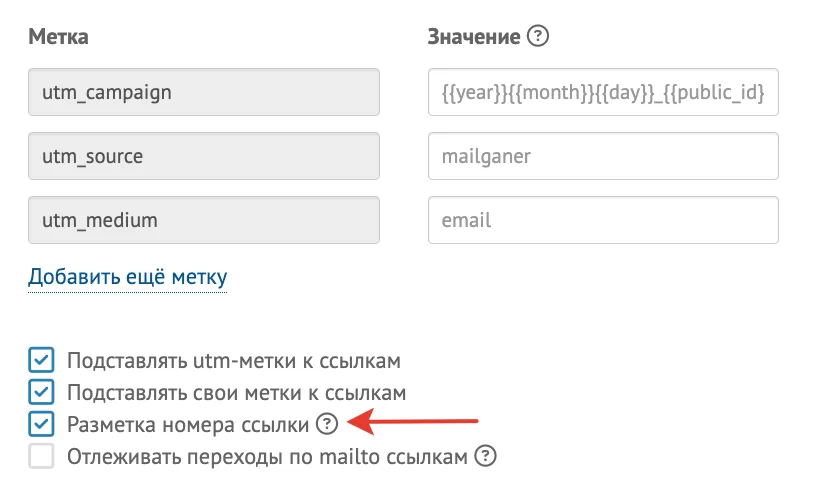This screenshot has height=500, width=816.
Task: Click label text Подставлять utm-метки к ссылкам
Action: [x=234, y=361]
